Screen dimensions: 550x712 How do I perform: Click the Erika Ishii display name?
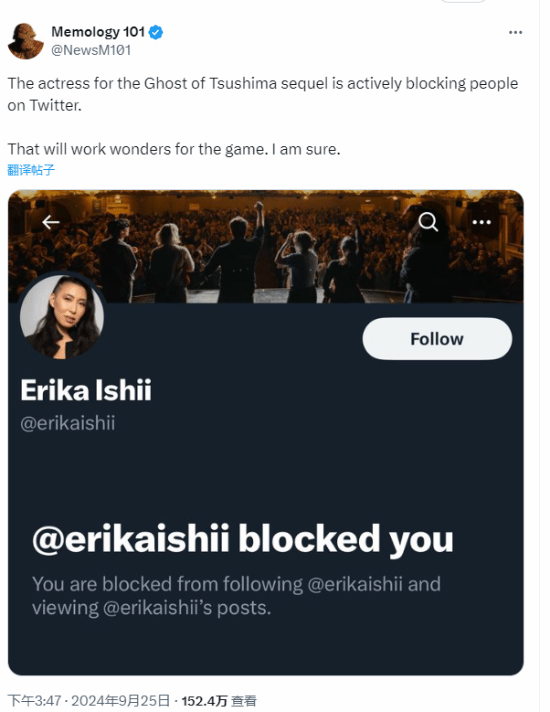(86, 390)
